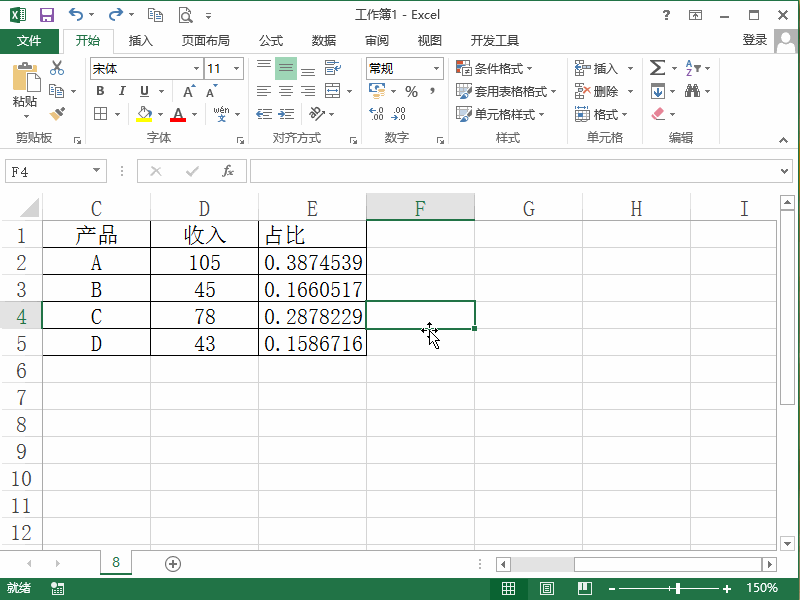The height and width of the screenshot is (600, 800).
Task: Toggle wrap text in cells
Action: point(333,67)
